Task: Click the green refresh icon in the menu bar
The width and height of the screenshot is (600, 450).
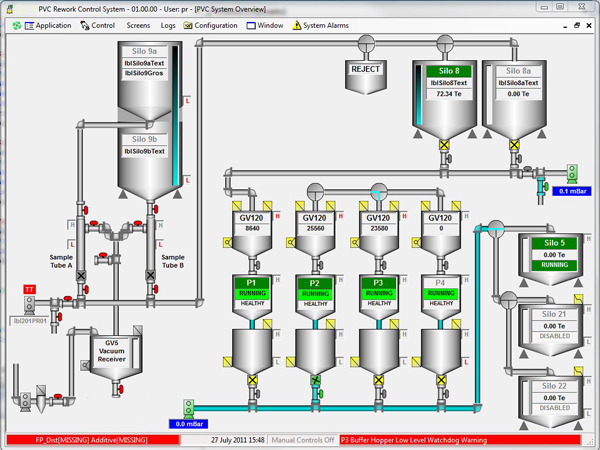Action: coord(16,26)
